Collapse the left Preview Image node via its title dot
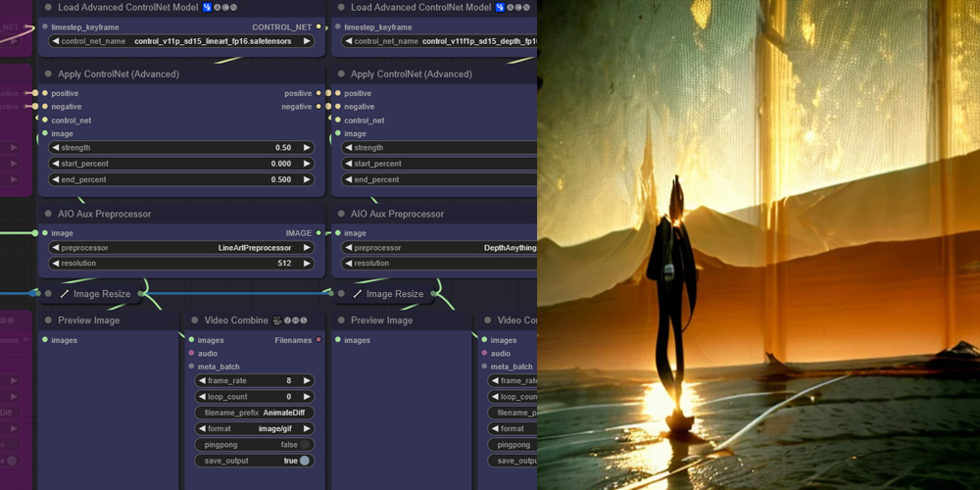Screen dimensions: 980x490 click(x=48, y=320)
